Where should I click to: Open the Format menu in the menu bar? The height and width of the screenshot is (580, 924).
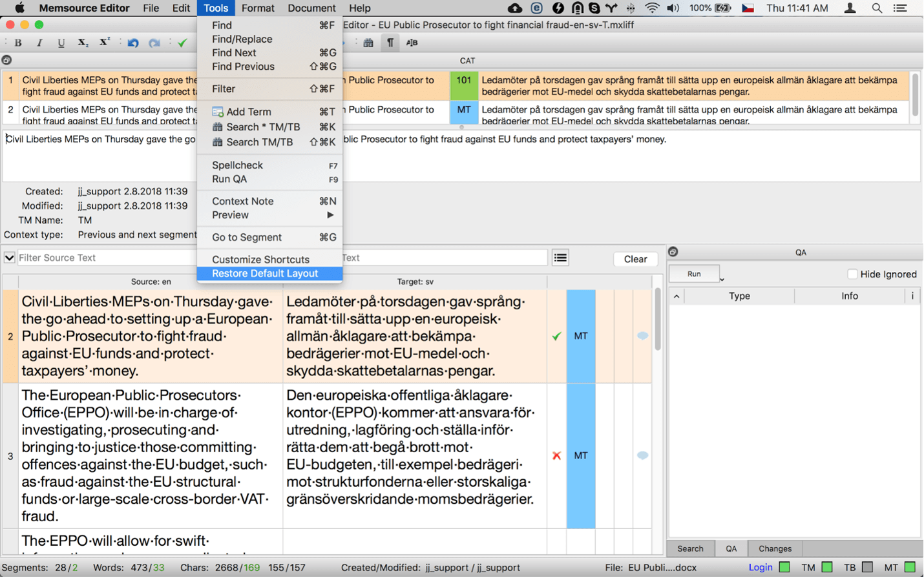click(258, 8)
